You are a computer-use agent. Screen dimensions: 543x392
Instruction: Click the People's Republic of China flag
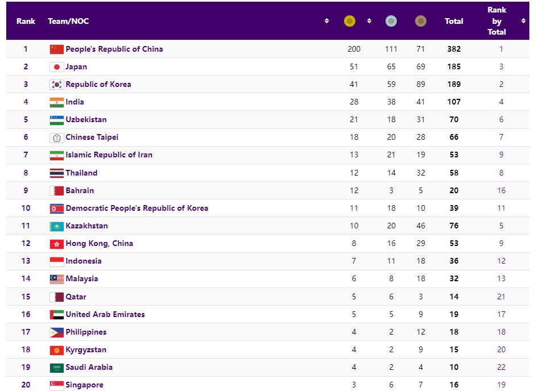click(x=56, y=49)
